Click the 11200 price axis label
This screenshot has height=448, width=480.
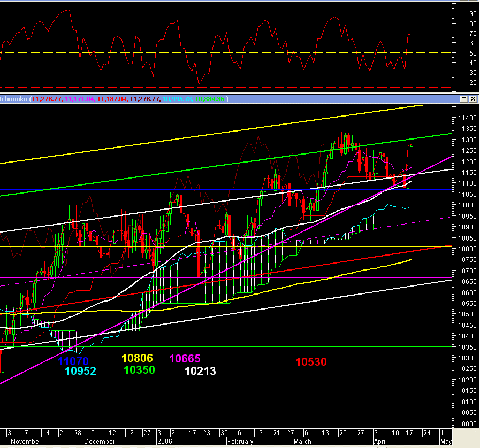pyautogui.click(x=468, y=162)
